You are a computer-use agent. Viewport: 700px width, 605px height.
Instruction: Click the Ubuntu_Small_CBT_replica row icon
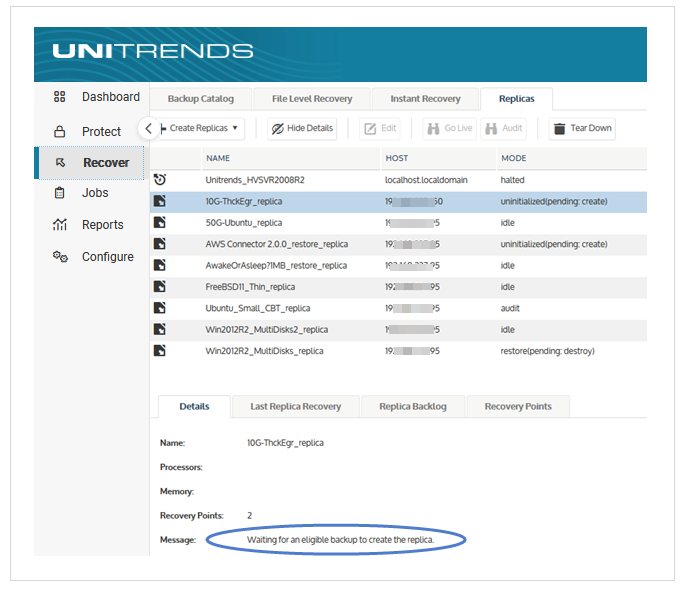tap(160, 308)
